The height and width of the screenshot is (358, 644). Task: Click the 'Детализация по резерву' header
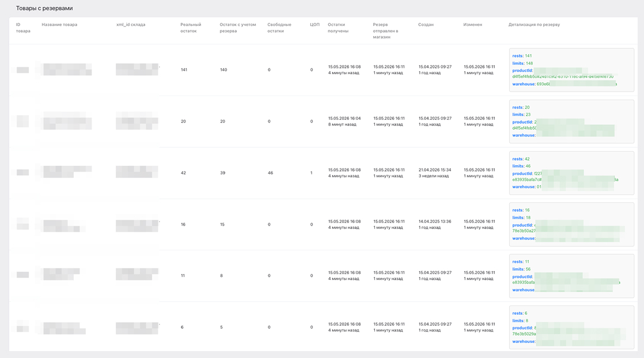tap(534, 25)
